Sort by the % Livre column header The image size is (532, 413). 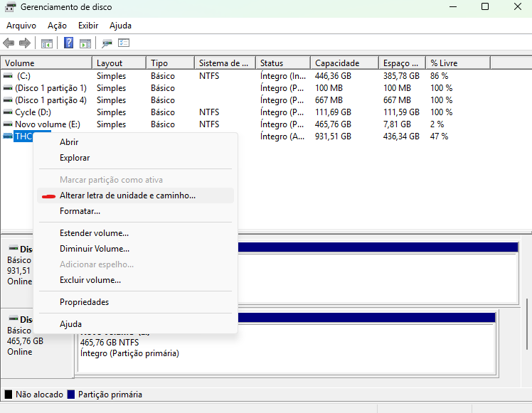458,63
